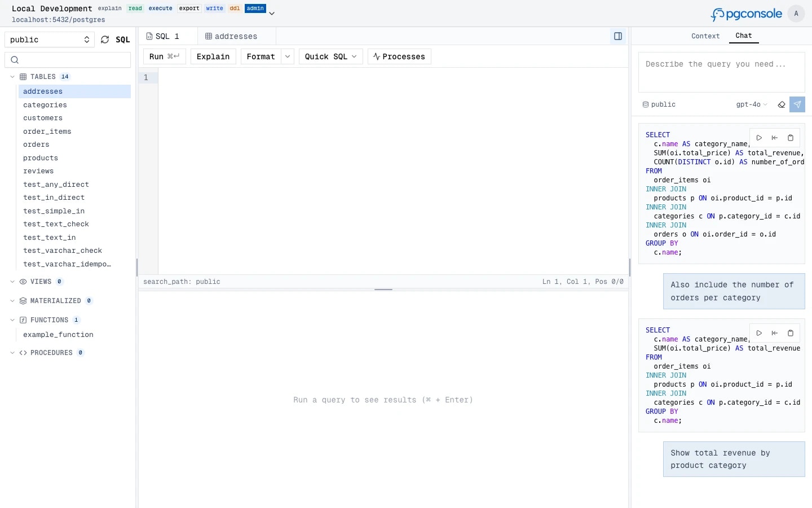Switch to the Context tab

pos(705,36)
